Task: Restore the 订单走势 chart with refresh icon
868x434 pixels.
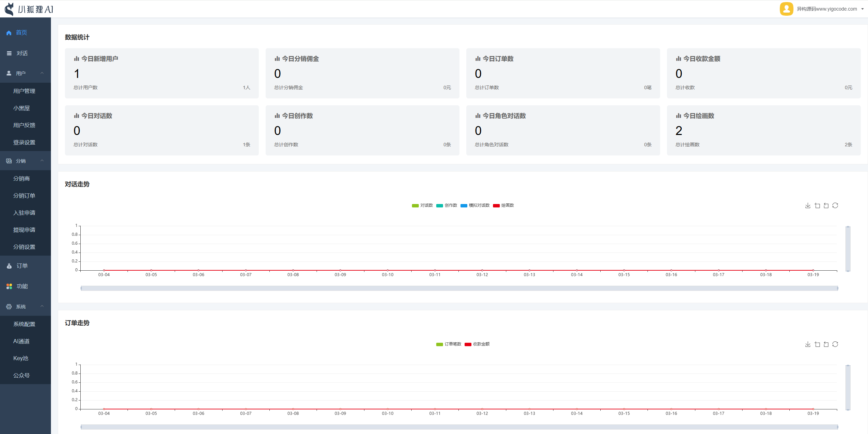Action: (x=835, y=344)
